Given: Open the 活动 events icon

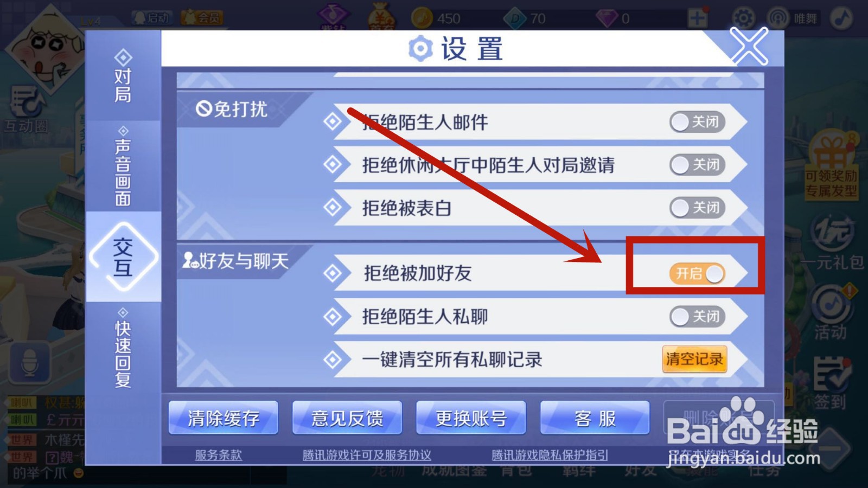Looking at the screenshot, I should tap(831, 312).
